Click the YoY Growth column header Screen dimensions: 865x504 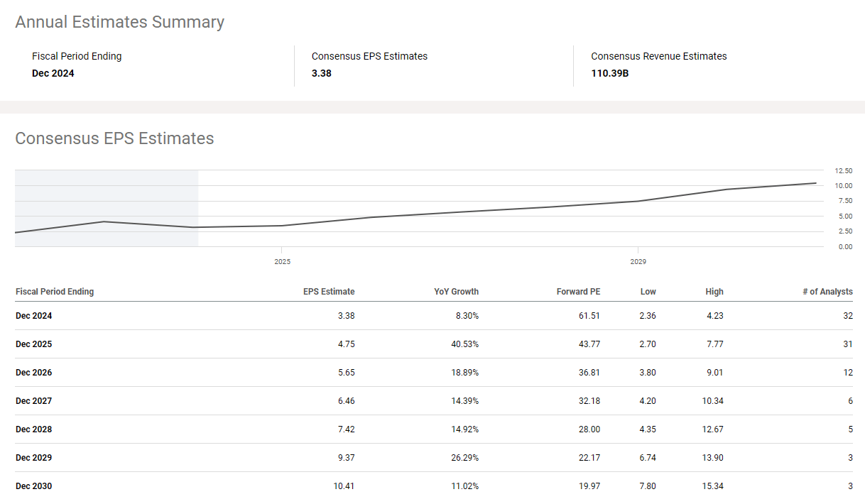tap(457, 292)
